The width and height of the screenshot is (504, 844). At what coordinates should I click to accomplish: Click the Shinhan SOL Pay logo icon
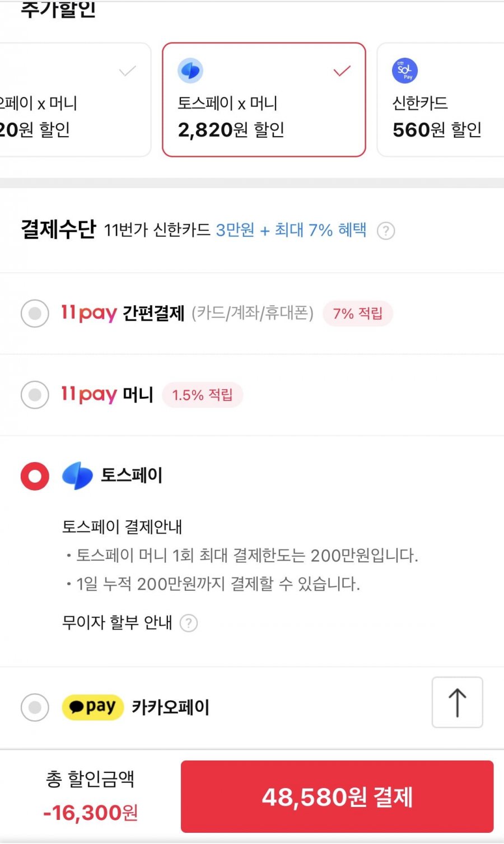[x=404, y=71]
